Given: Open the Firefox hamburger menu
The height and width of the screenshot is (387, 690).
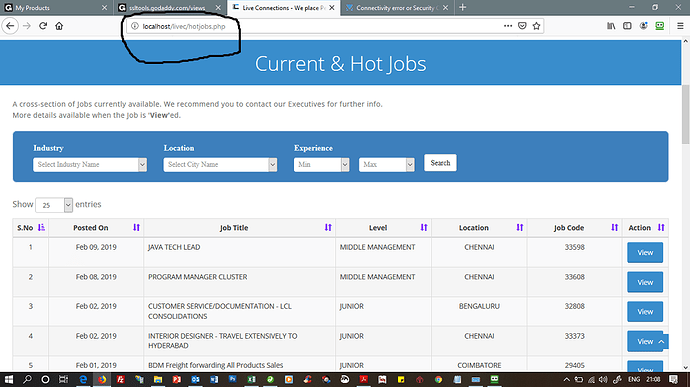Looking at the screenshot, I should (680, 26).
